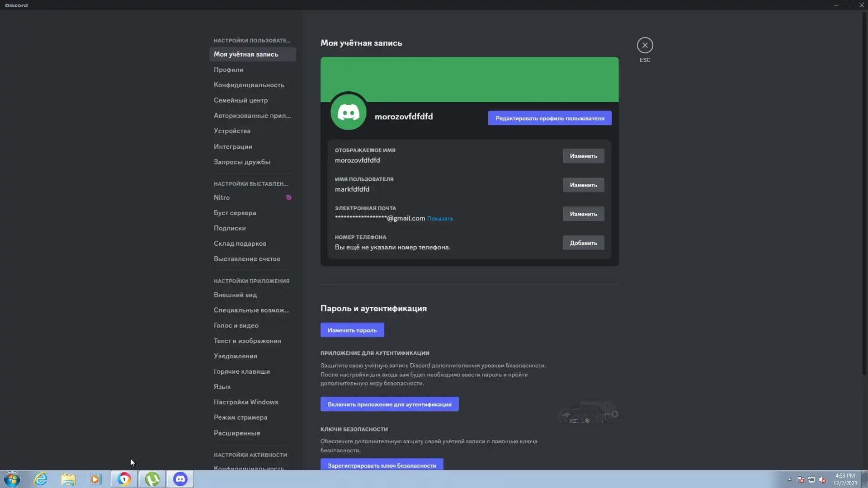Click the settings page vertical scrollbar

(864, 194)
